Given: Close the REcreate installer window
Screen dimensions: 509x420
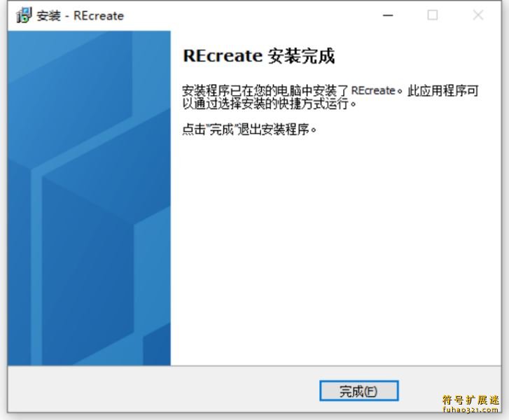Looking at the screenshot, I should coord(477,15).
